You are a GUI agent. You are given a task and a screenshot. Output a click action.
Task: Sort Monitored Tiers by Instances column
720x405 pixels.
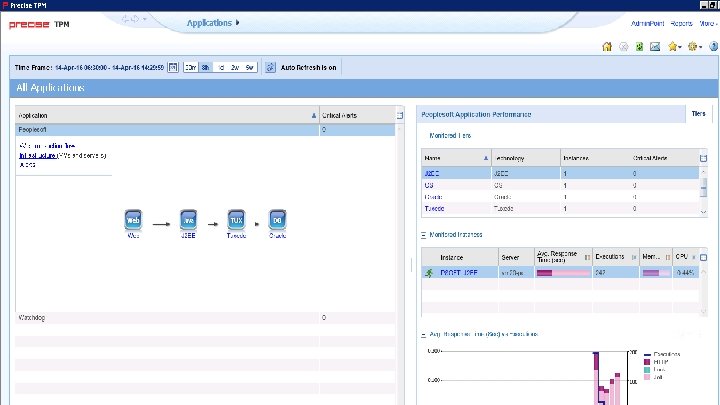pyautogui.click(x=595, y=158)
